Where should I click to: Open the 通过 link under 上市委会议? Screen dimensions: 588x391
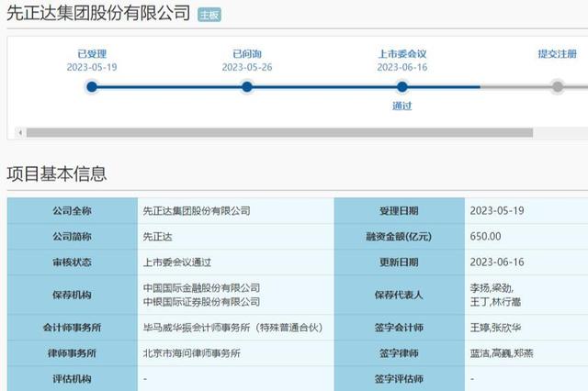[x=402, y=106]
